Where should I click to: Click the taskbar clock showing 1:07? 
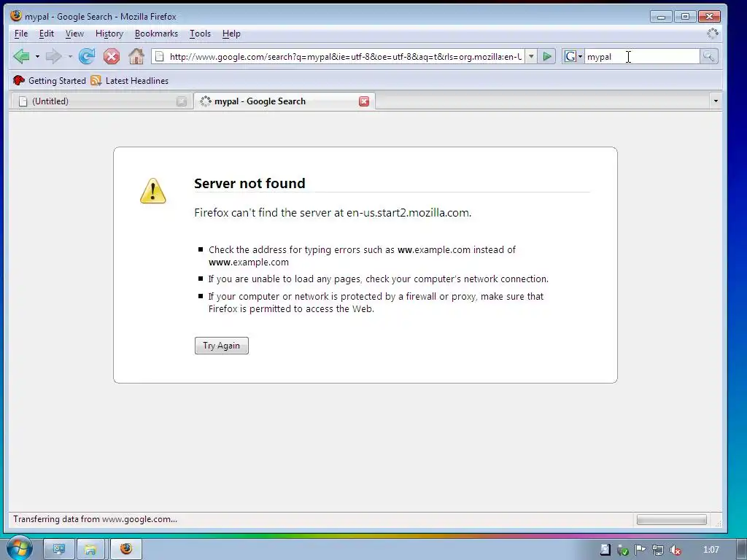point(711,550)
